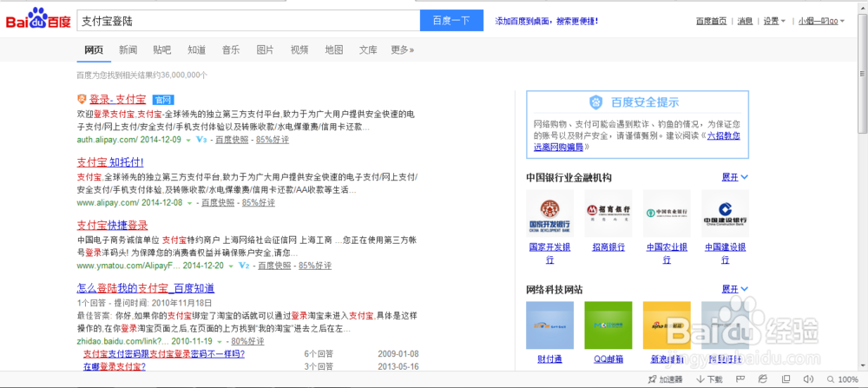This screenshot has width=868, height=388.
Task: Click into the search box with 支付宝登陆
Action: click(248, 21)
